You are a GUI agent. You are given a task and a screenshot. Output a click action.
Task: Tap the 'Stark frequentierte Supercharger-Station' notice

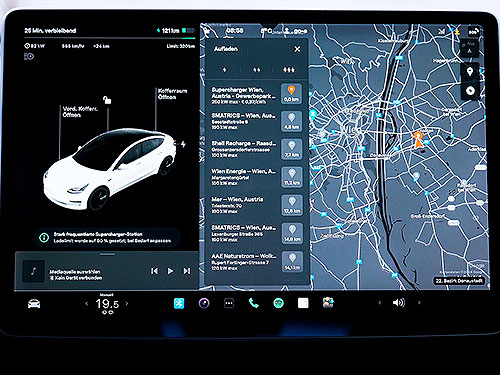pyautogui.click(x=107, y=237)
